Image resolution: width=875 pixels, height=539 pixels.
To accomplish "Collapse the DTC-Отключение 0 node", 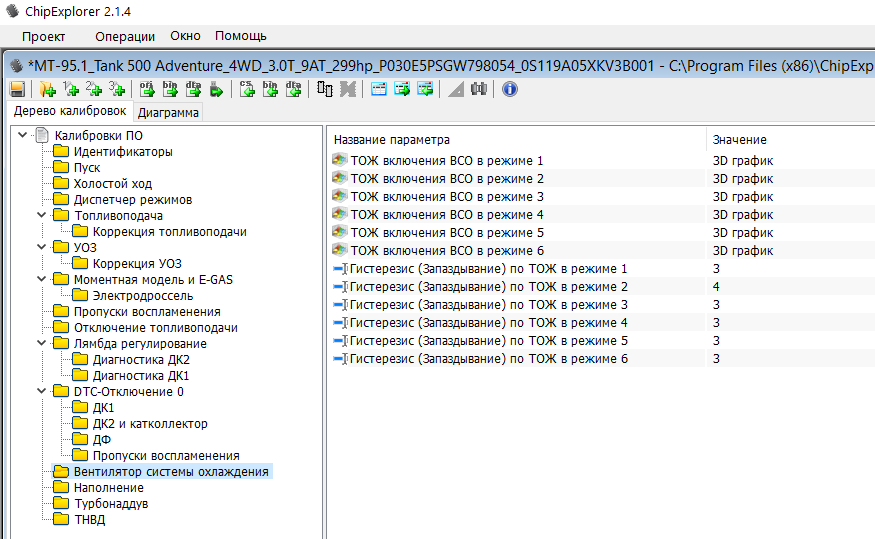I will [41, 391].
